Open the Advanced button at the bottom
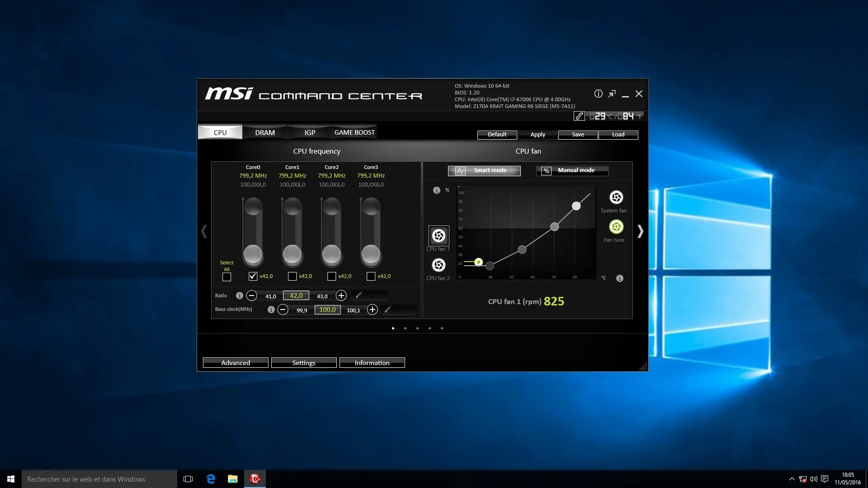Screen dimensions: 868x488 coord(236,363)
